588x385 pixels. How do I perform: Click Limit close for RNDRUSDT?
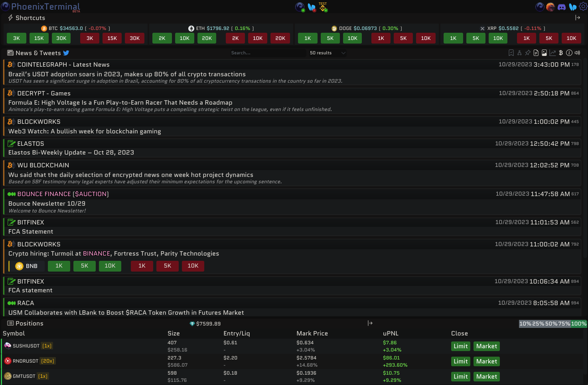point(460,361)
